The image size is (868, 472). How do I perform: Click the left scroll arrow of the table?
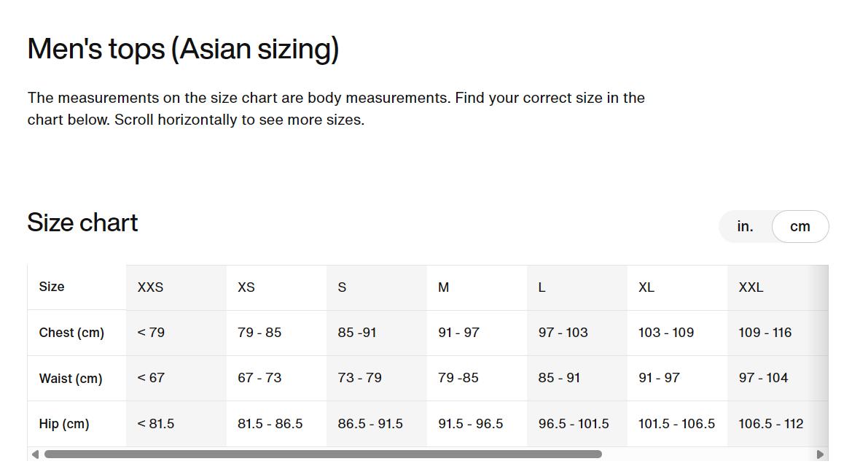[x=35, y=454]
